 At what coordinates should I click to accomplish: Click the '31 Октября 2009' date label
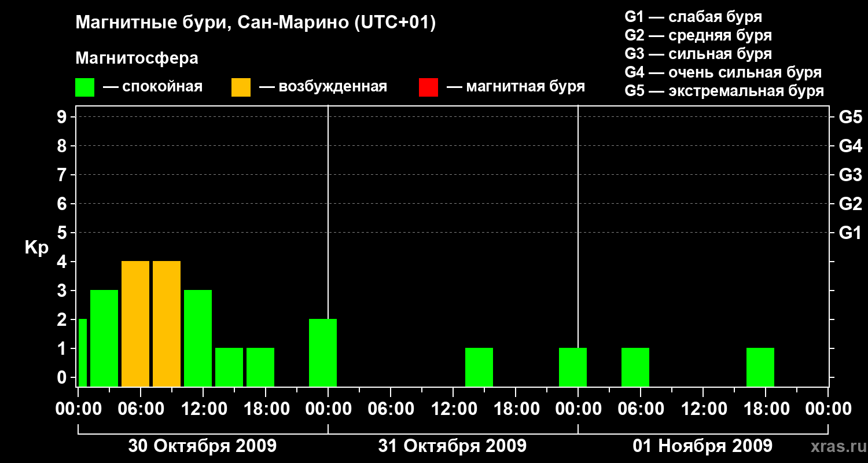point(453,446)
